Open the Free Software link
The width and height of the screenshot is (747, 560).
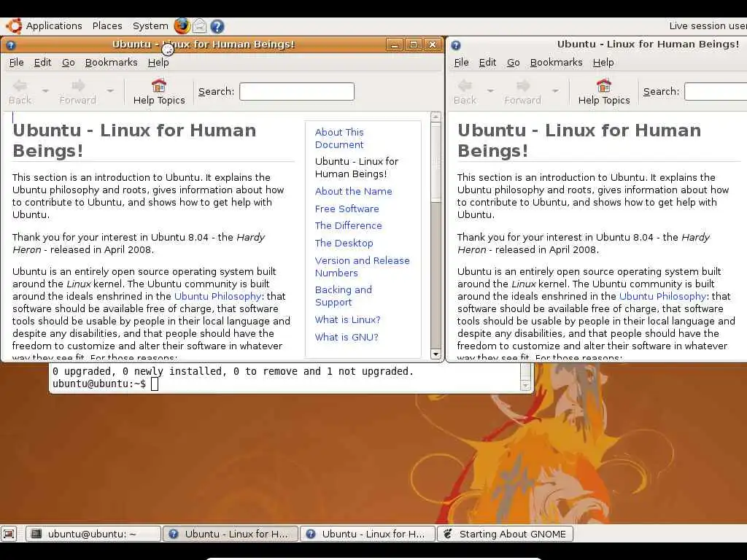pyautogui.click(x=347, y=209)
